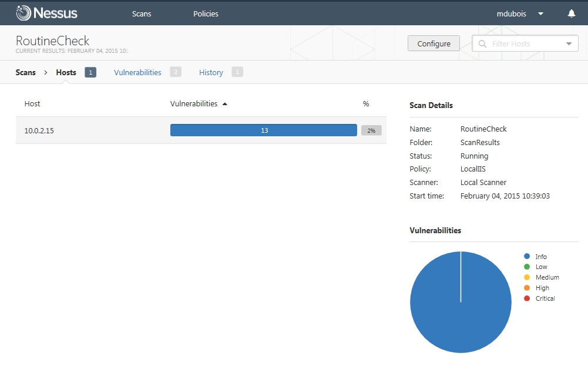Click the green Low legend dot
This screenshot has height=373, width=588.
(x=527, y=267)
